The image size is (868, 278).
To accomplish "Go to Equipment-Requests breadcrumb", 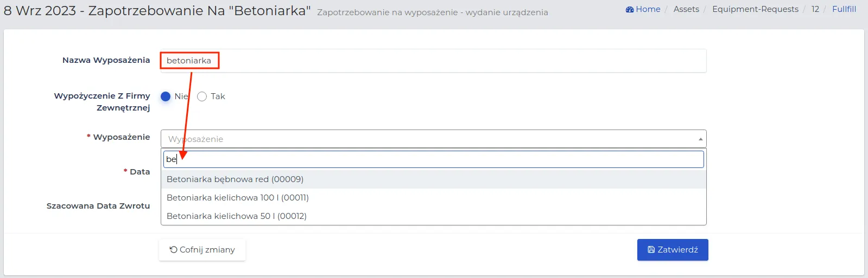I will tap(755, 9).
